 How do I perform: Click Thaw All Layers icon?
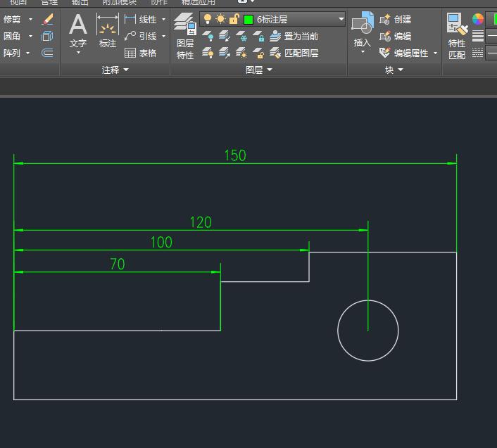(x=241, y=53)
